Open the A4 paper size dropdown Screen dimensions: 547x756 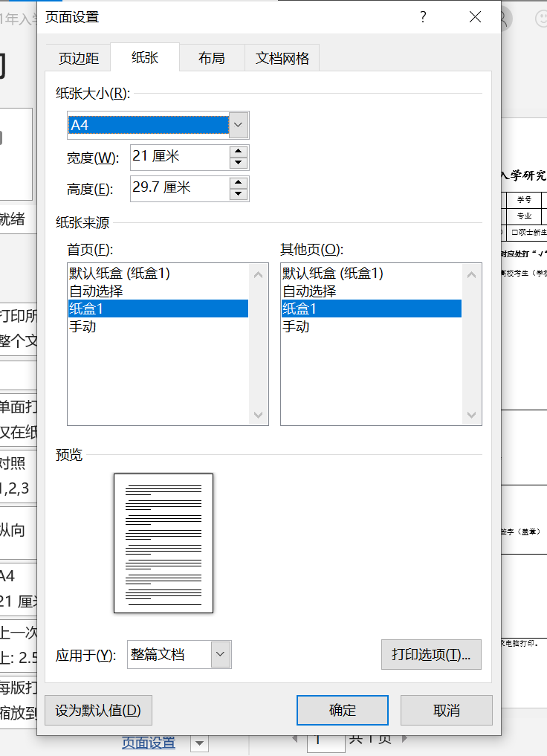[x=239, y=125]
